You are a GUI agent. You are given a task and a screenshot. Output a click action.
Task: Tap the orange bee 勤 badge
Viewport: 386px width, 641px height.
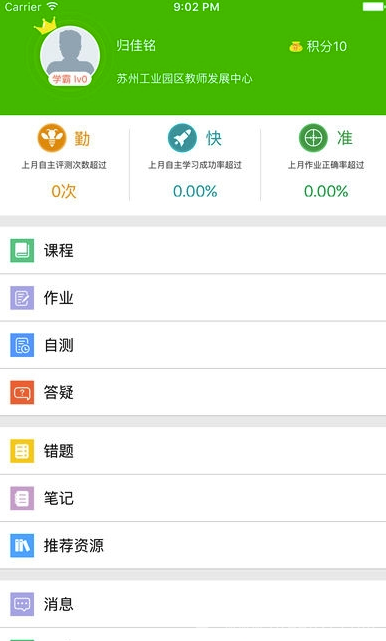(52, 138)
